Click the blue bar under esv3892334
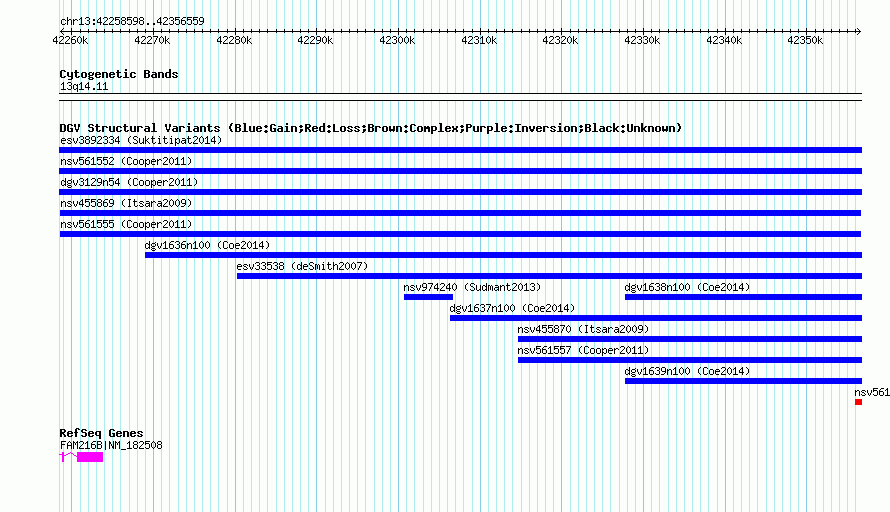This screenshot has height=512, width=890. [460, 150]
